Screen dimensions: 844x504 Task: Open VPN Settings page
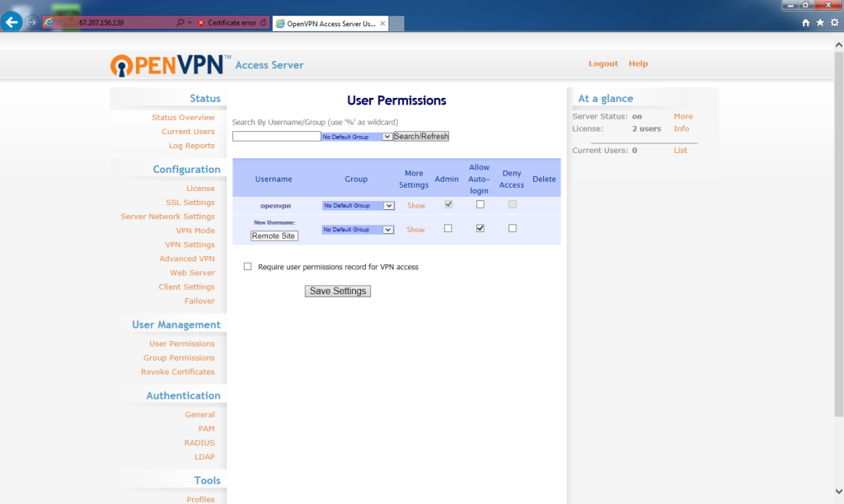(x=190, y=245)
